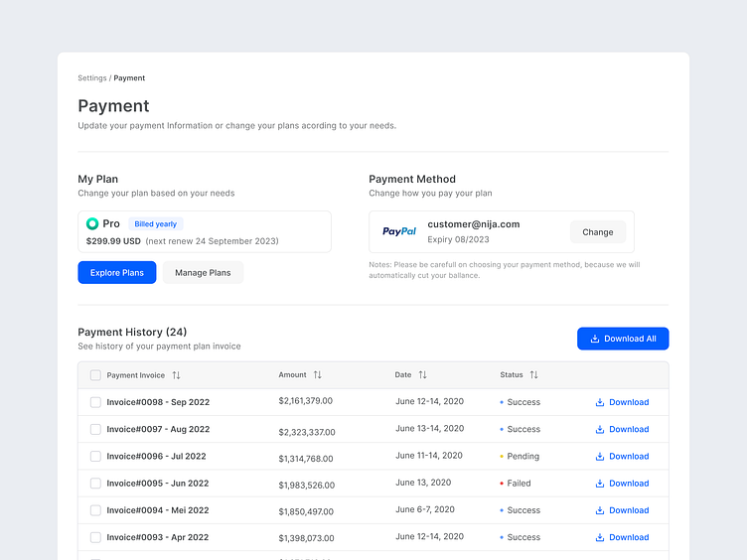Click download icon for Invoice#0098

click(600, 402)
